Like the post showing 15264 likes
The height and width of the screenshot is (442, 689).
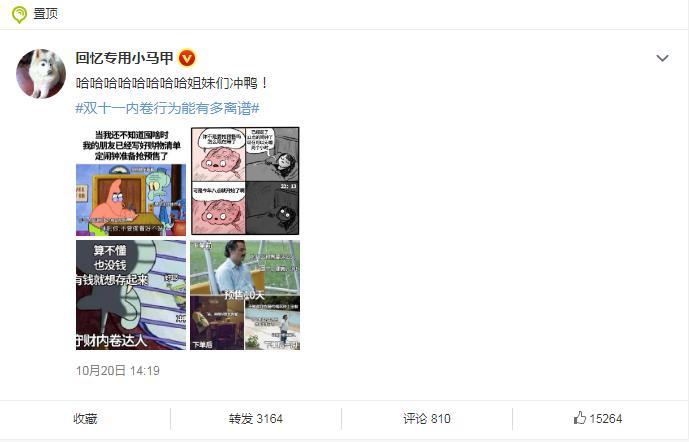click(x=598, y=418)
